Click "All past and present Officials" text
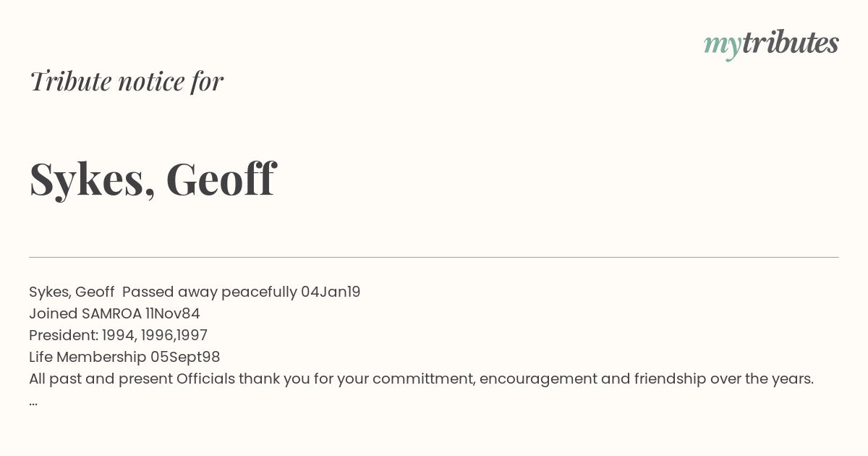Screen dimensions: 868x456 pyautogui.click(x=132, y=379)
